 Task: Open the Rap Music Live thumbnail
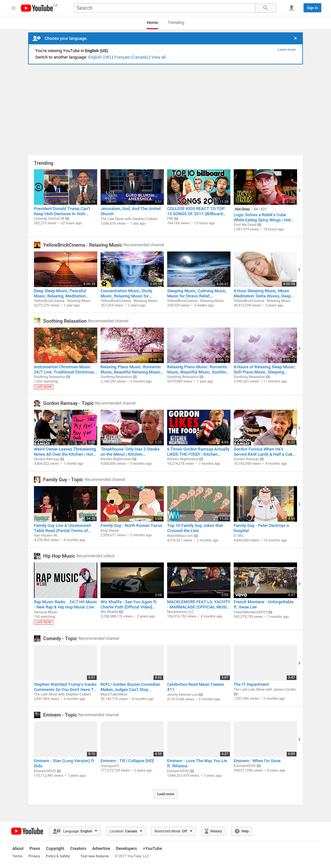point(66,580)
